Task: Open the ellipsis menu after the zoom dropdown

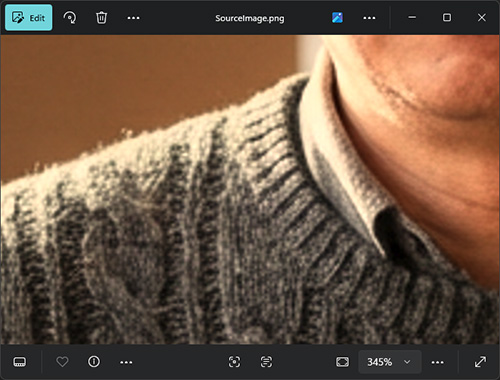Action: (437, 362)
